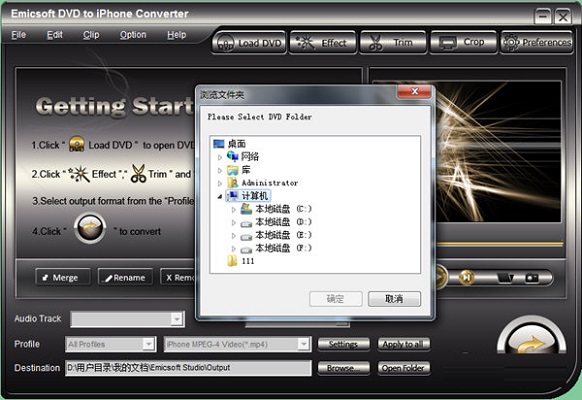Image resolution: width=582 pixels, height=400 pixels.
Task: Click the snapshot camera icon
Action: click(x=532, y=278)
